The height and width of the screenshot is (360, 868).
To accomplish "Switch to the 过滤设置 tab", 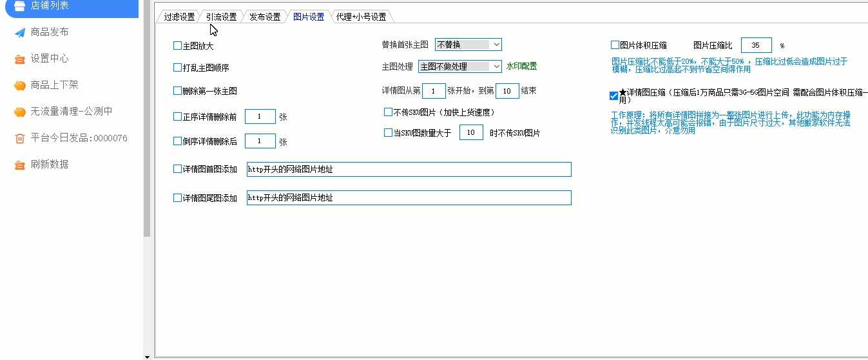I will click(x=178, y=17).
